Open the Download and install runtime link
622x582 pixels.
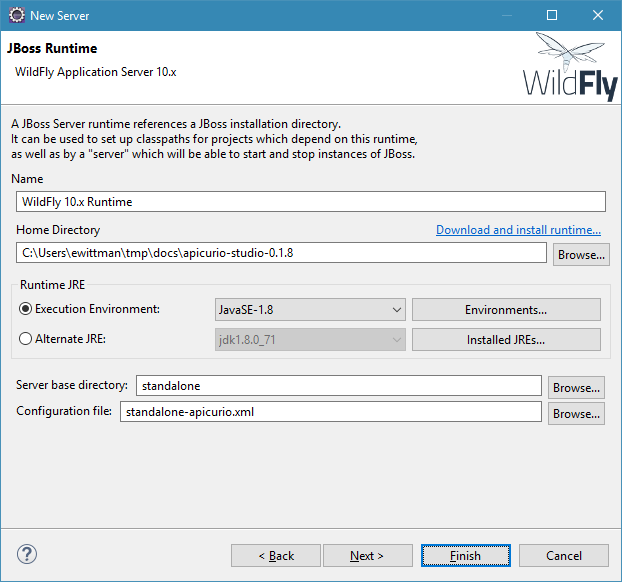coord(518,230)
